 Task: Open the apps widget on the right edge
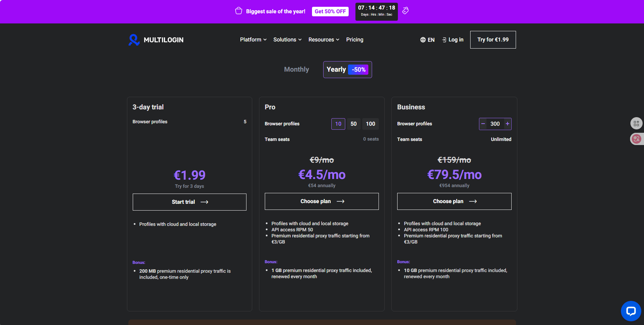click(x=636, y=123)
